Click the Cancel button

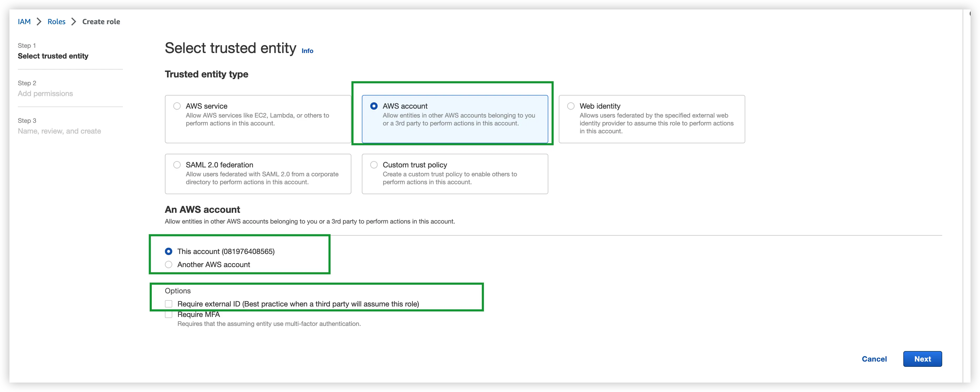pyautogui.click(x=874, y=359)
